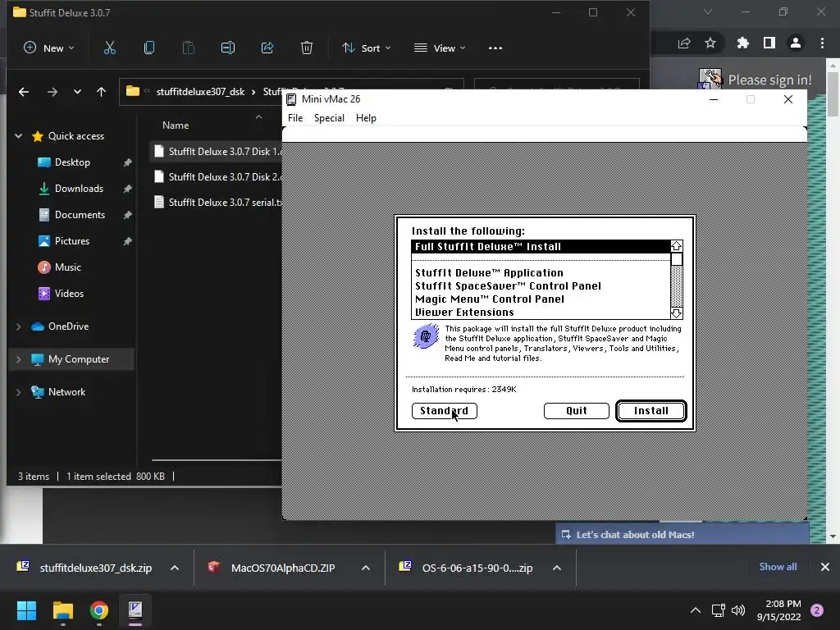Select StuffIt Deluxe Application in the install list
This screenshot has height=630, width=840.
541,272
